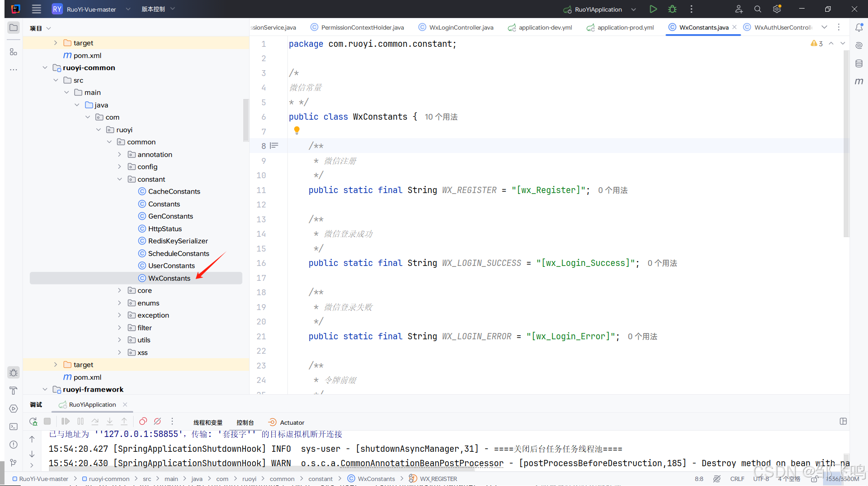Open the AI Assistant spiral icon
Viewport: 868px width, 486px height.
[859, 45]
